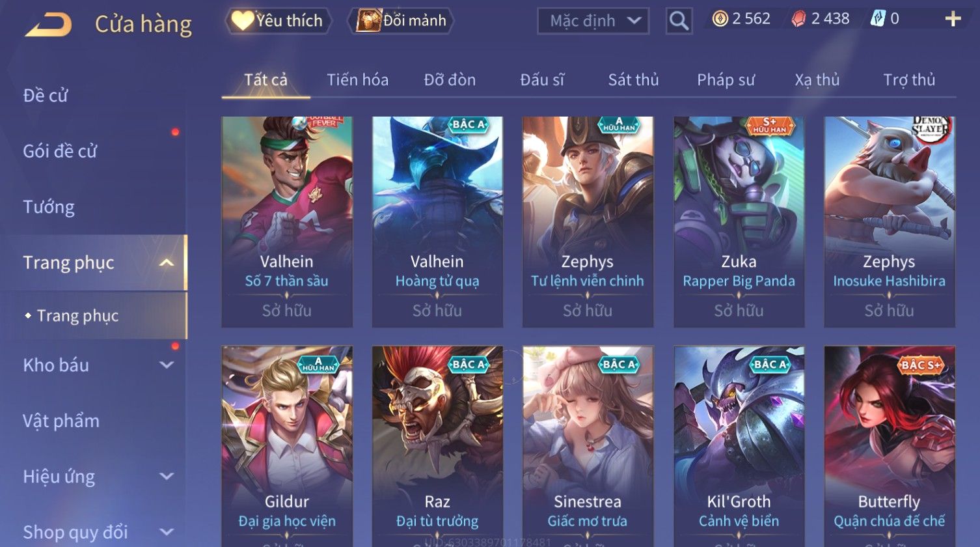Select the Tiến hóa tab
This screenshot has width=980, height=547.
click(x=357, y=80)
